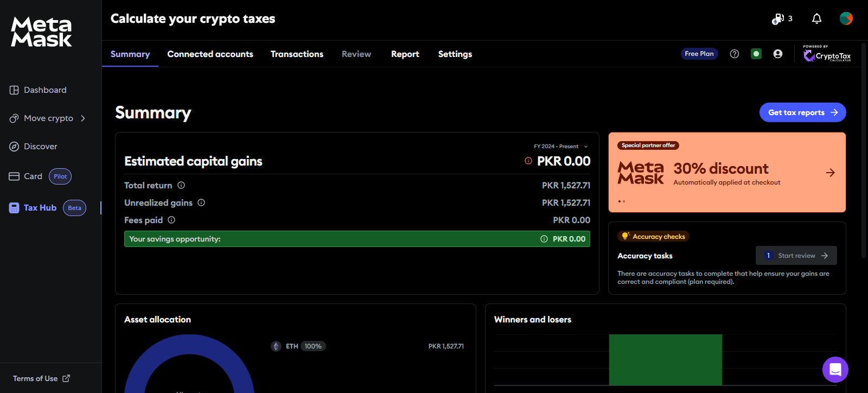Image resolution: width=868 pixels, height=393 pixels.
Task: Click the Tax Hub calculator icon
Action: coord(14,208)
